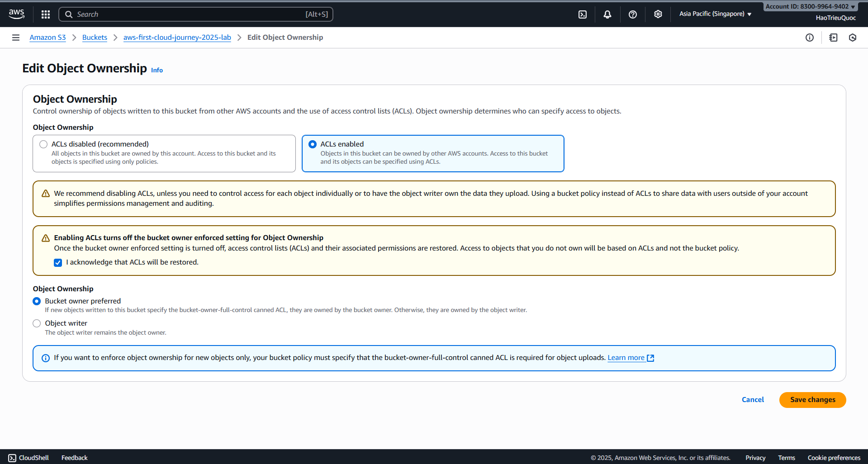Viewport: 868px width, 464px height.
Task: Open the notifications bell
Action: point(607,14)
